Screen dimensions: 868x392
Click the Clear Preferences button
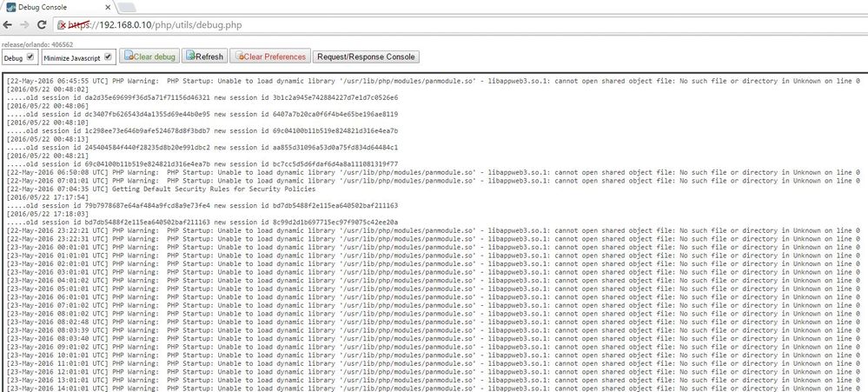[x=269, y=56]
